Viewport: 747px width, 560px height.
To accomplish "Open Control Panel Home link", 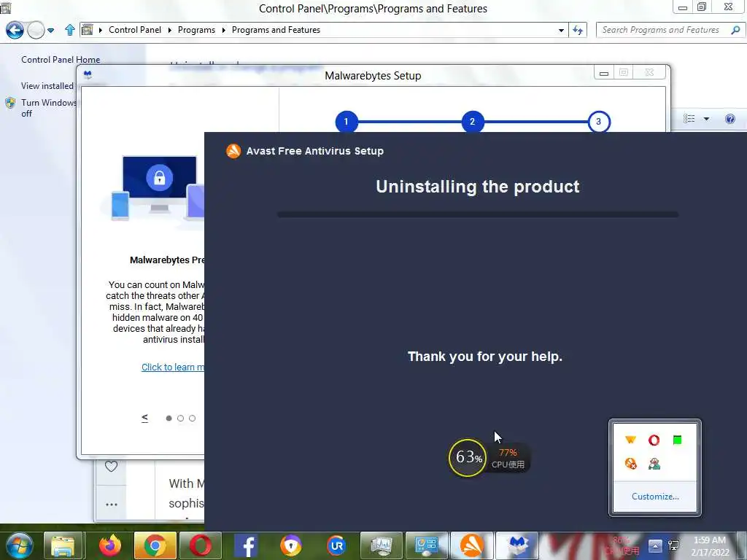I will [x=61, y=60].
